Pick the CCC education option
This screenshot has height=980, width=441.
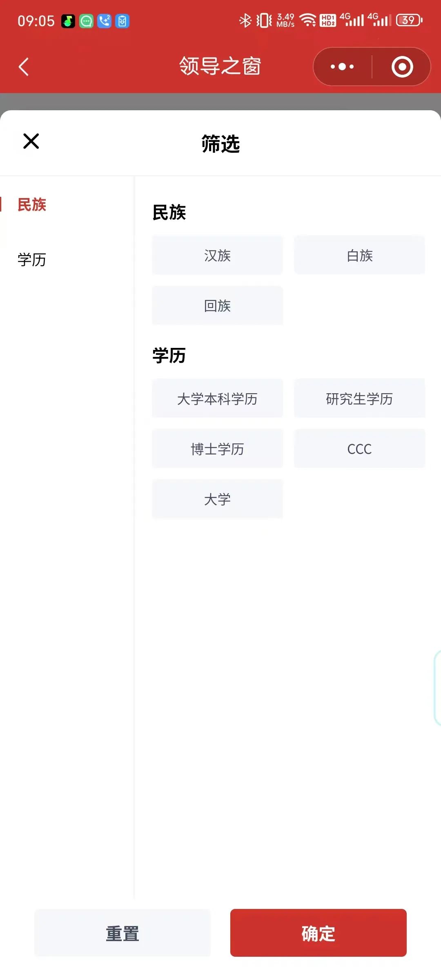359,449
